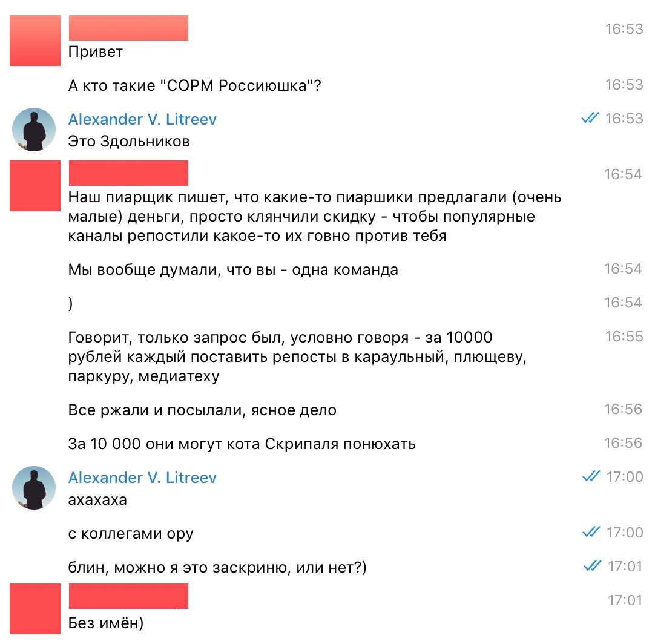The image size is (655, 644).
Task: Click the redacted red avatar at 16:54
Action: [x=35, y=186]
